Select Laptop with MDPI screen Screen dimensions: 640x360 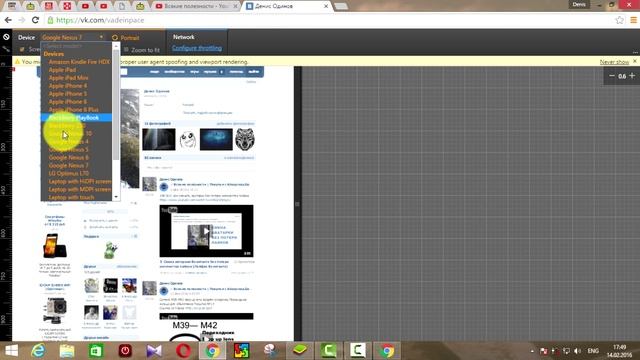point(80,189)
